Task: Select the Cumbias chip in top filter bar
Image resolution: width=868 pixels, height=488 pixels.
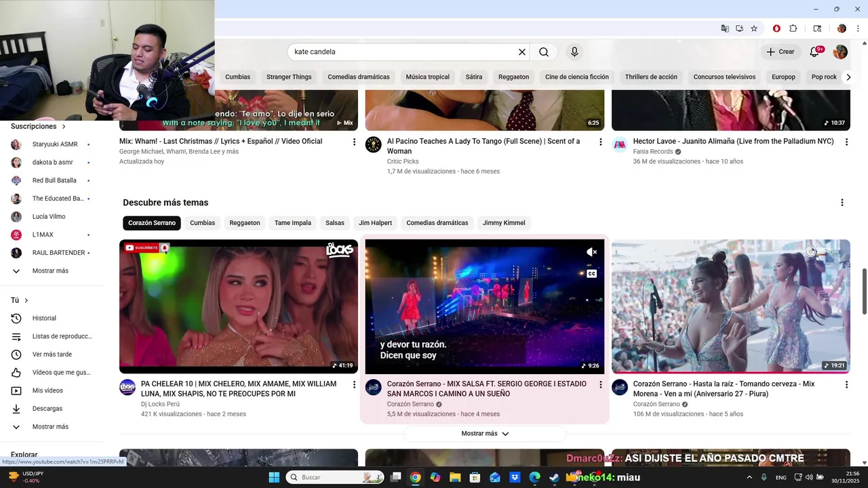Action: 238,77
